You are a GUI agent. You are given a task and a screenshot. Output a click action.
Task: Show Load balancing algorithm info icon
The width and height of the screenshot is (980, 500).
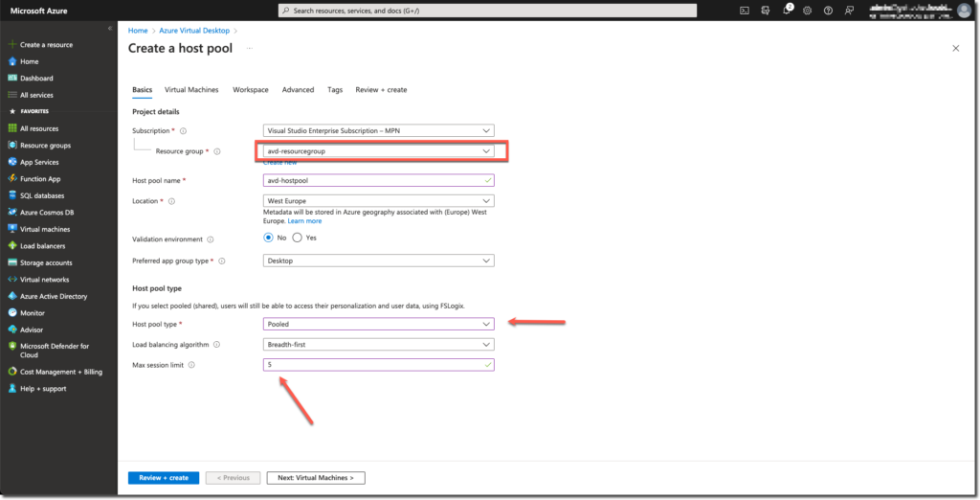tap(216, 345)
